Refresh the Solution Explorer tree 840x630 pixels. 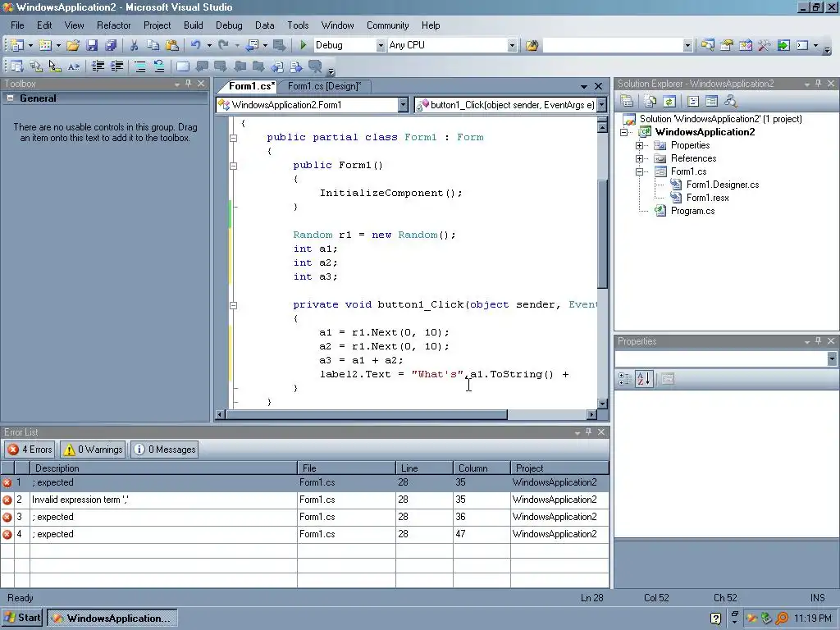pyautogui.click(x=669, y=101)
